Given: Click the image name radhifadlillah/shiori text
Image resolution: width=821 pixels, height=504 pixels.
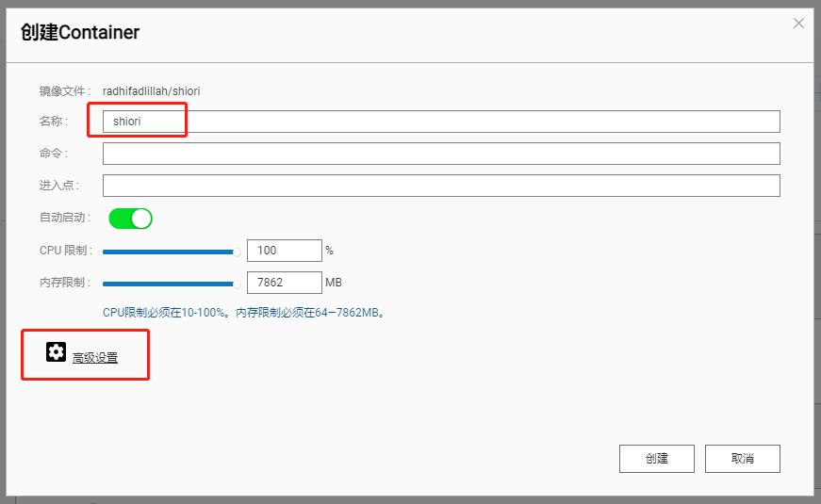Looking at the screenshot, I should coord(152,91).
